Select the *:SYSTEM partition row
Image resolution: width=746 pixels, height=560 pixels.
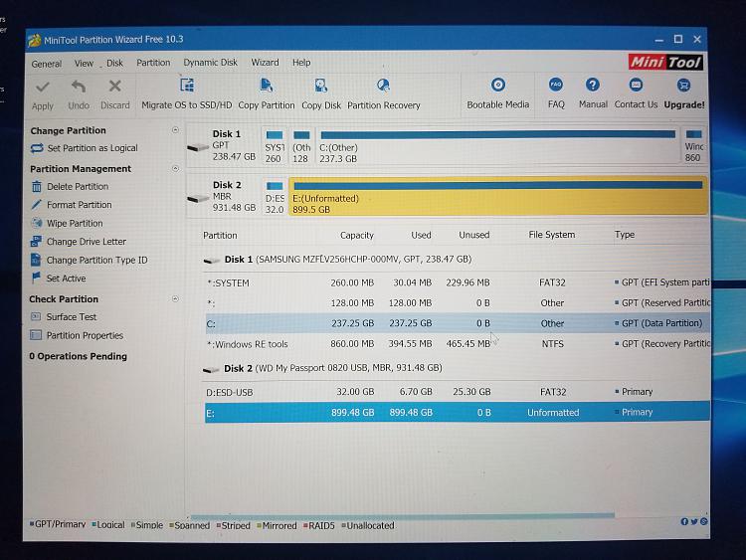458,282
